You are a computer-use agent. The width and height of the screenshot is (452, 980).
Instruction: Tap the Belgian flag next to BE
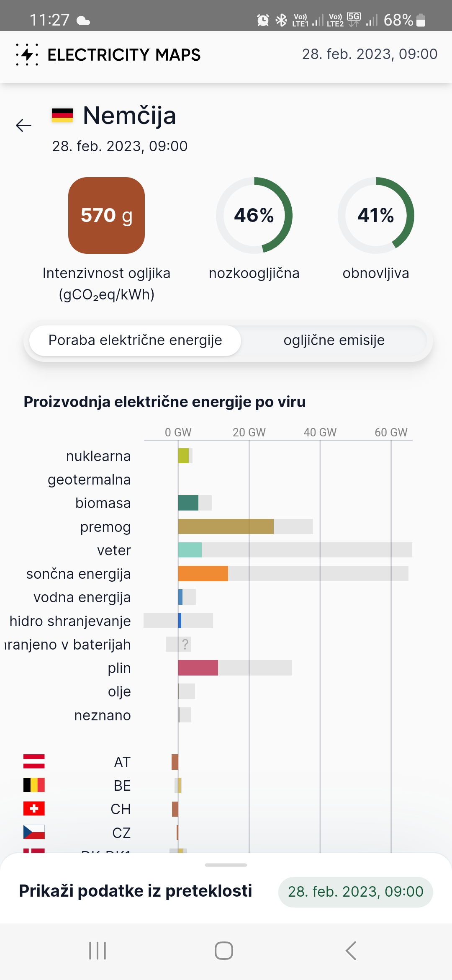click(x=34, y=785)
